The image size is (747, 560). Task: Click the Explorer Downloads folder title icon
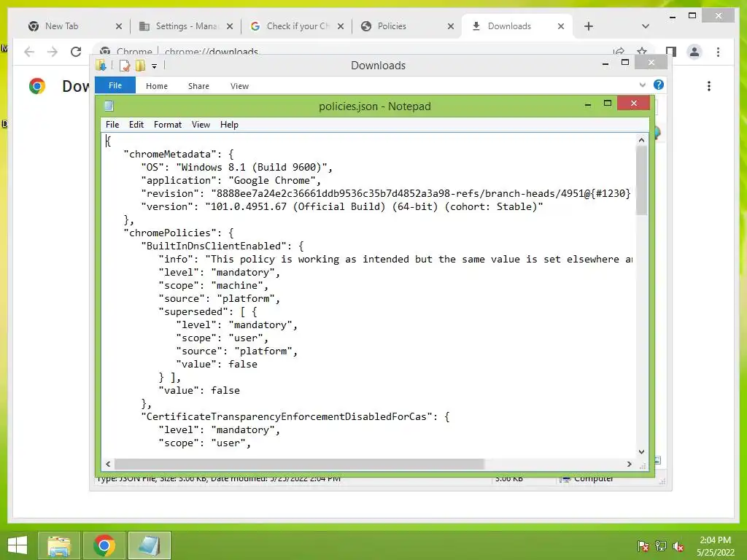pos(101,65)
